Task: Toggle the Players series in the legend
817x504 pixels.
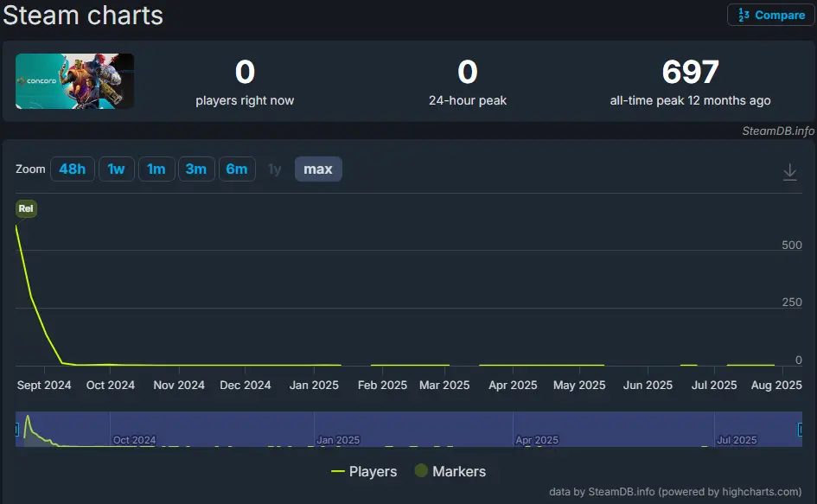Action: pyautogui.click(x=364, y=471)
